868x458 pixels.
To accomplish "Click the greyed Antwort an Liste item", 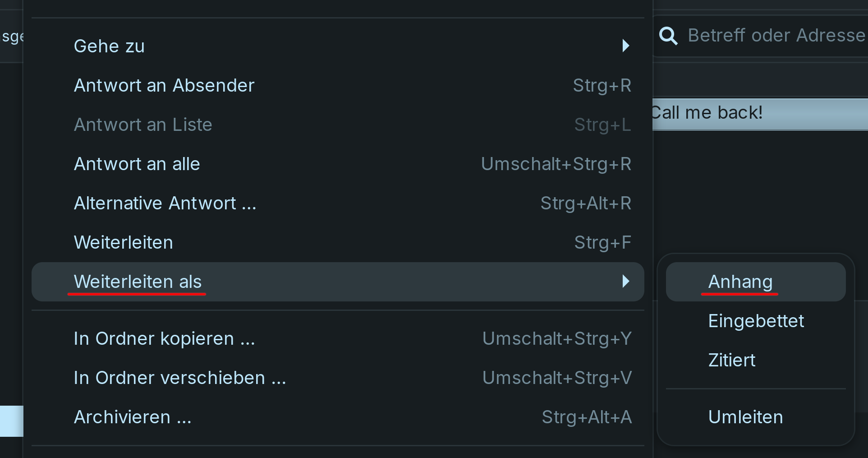I will point(143,125).
